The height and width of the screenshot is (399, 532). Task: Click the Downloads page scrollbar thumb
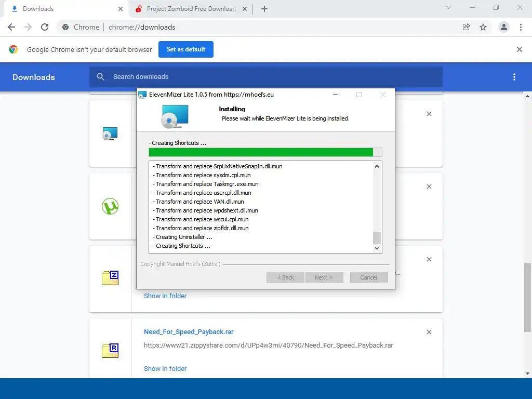click(528, 297)
